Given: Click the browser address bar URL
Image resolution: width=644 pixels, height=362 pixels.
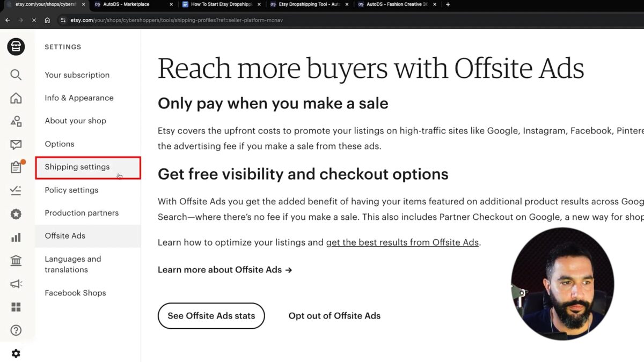Looking at the screenshot, I should click(x=177, y=20).
